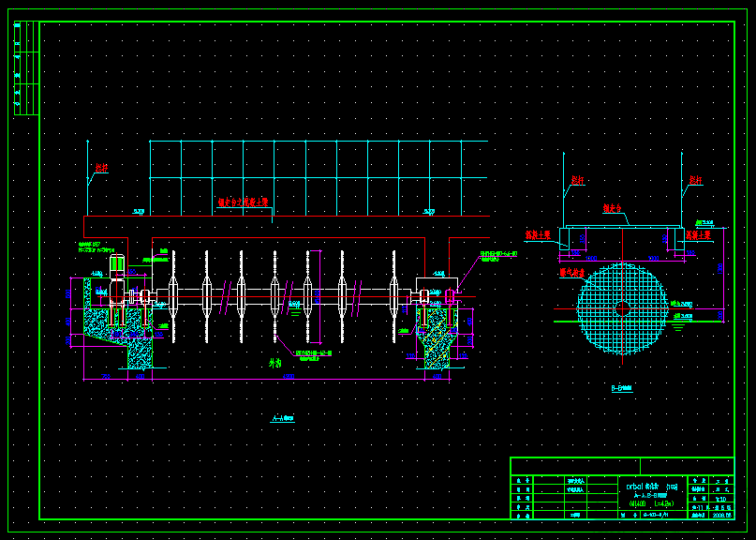This screenshot has width=756, height=540.
Task: Select the "1300" vertical dimension text
Action: click(x=719, y=268)
